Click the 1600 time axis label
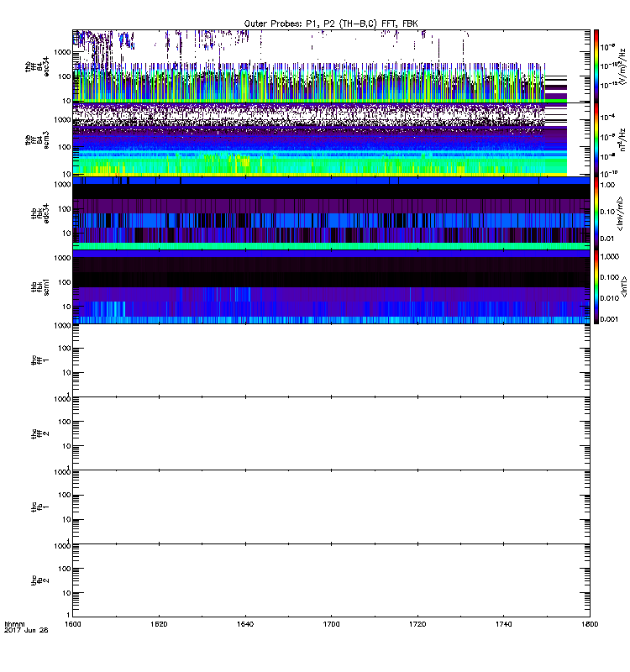The width and height of the screenshot is (630, 672). point(72,624)
